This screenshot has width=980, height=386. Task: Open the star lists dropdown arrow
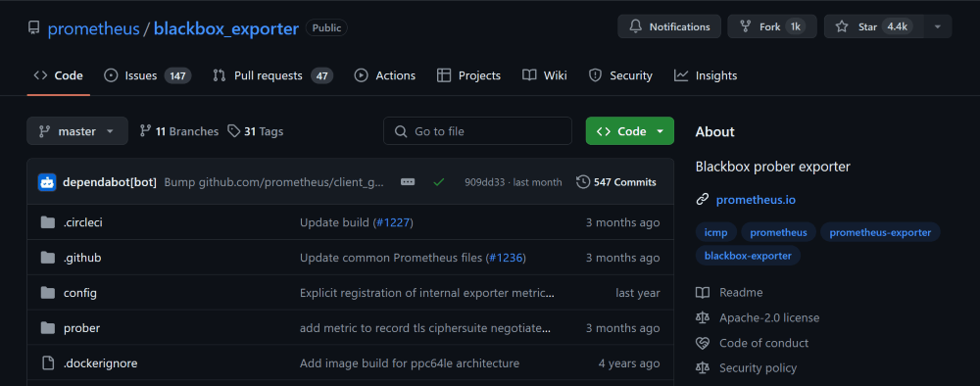coord(937,26)
